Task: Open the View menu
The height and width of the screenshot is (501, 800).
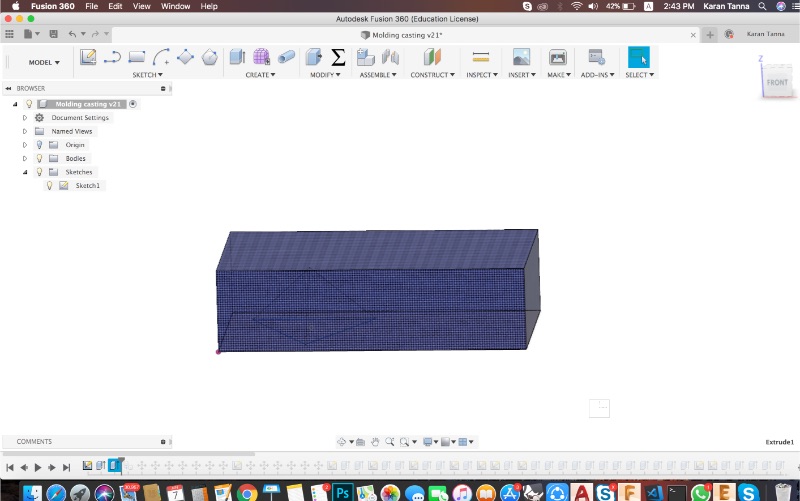Action: point(141,6)
